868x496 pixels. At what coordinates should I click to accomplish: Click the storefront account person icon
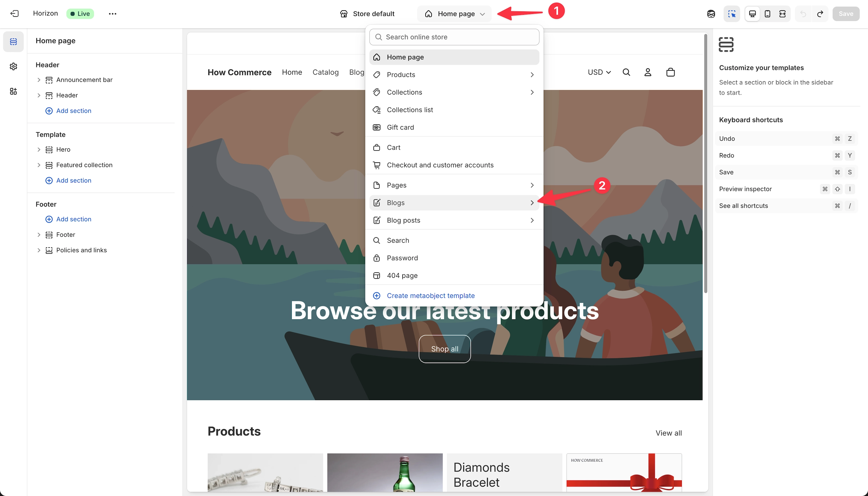click(x=648, y=72)
